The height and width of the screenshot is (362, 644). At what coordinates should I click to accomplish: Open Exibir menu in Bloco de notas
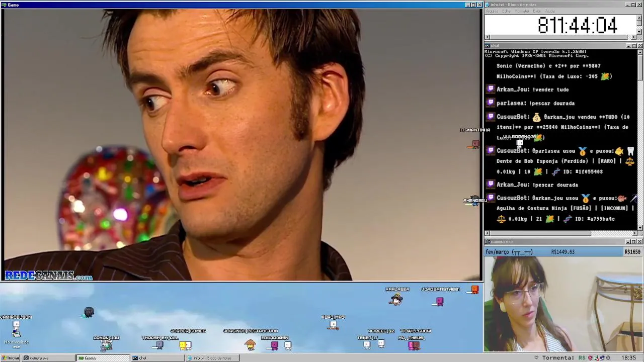point(537,11)
